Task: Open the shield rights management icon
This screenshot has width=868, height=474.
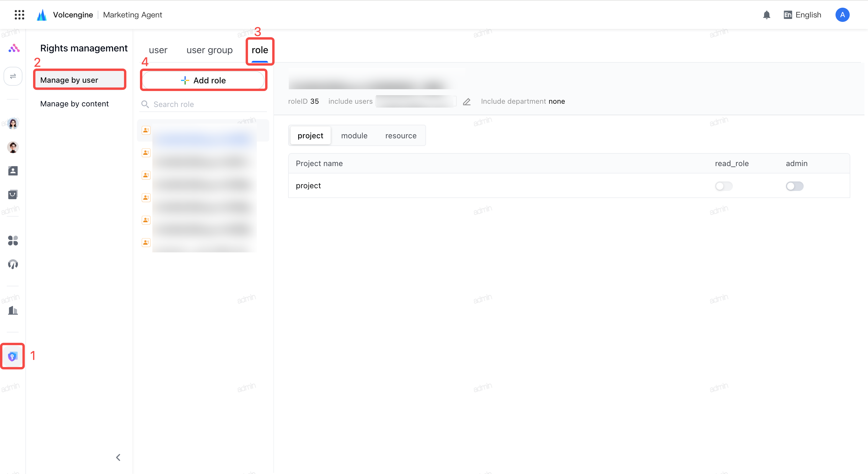Action: 12,356
